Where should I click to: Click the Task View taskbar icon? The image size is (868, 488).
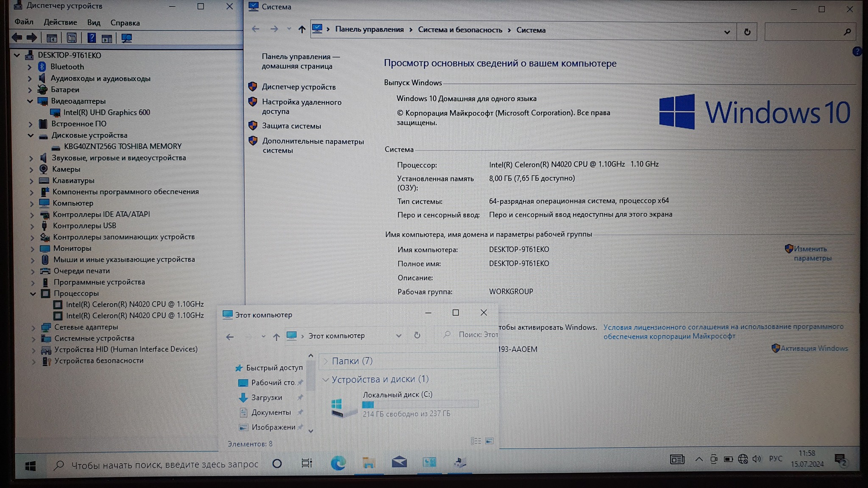click(x=306, y=463)
